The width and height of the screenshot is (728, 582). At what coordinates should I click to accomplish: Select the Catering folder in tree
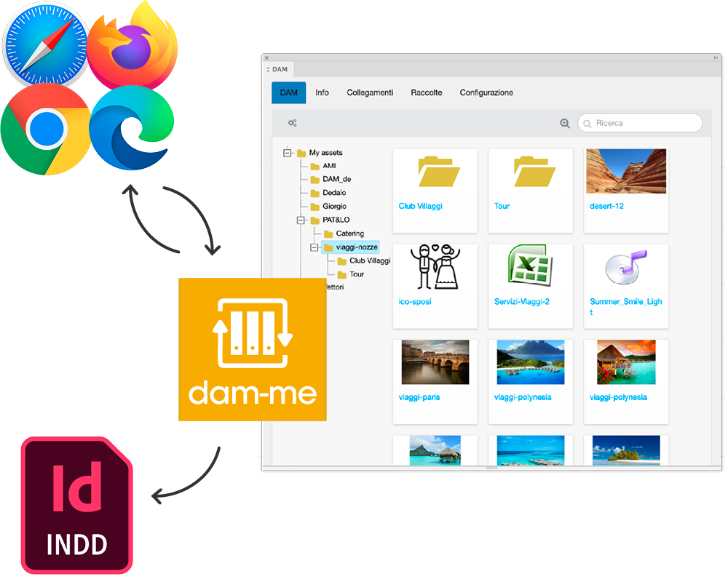click(x=344, y=234)
